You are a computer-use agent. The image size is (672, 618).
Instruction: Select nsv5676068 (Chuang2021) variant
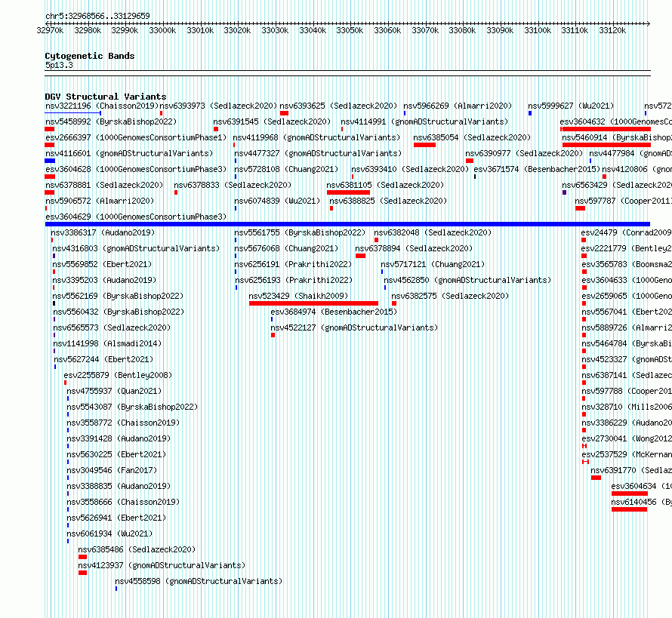[x=286, y=248]
